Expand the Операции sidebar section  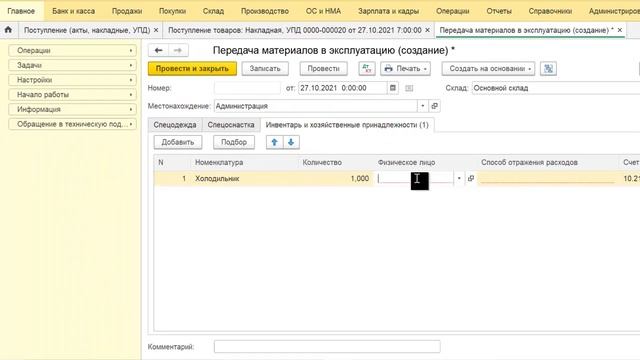point(73,51)
